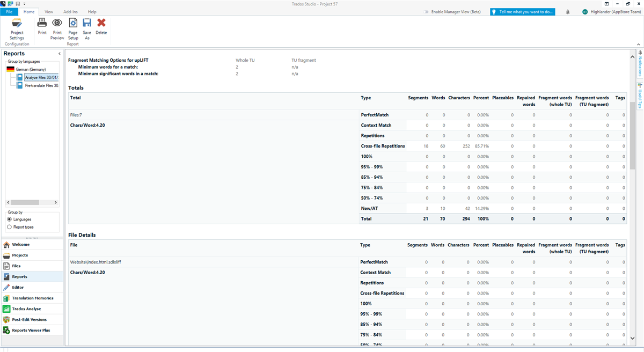Open the Trados Analyse view
Image resolution: width=644 pixels, height=352 pixels.
pos(26,309)
